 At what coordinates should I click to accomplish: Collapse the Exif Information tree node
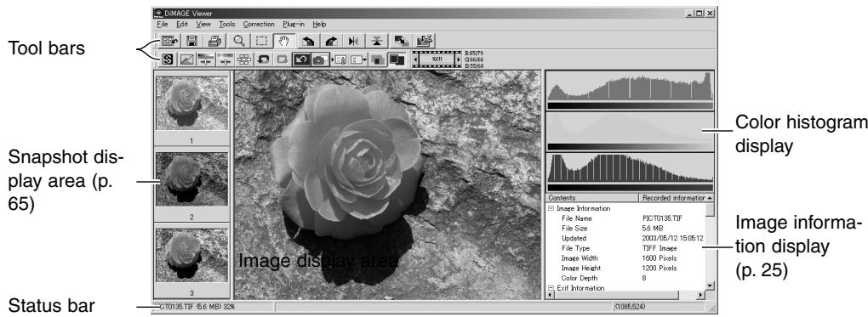tap(551, 288)
